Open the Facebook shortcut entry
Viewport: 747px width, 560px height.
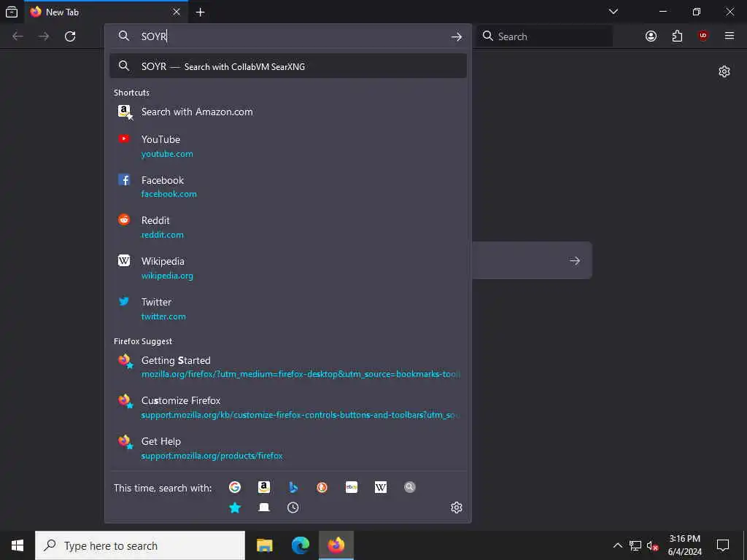coord(288,187)
